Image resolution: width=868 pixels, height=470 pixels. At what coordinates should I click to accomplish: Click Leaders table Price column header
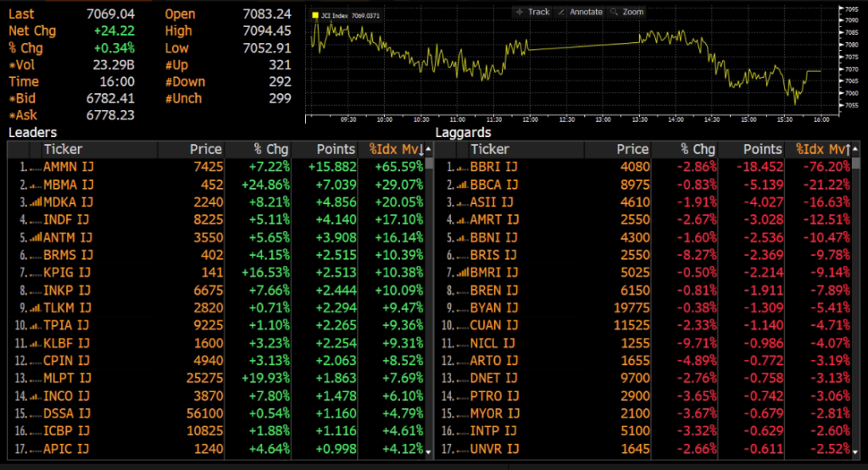click(x=205, y=149)
